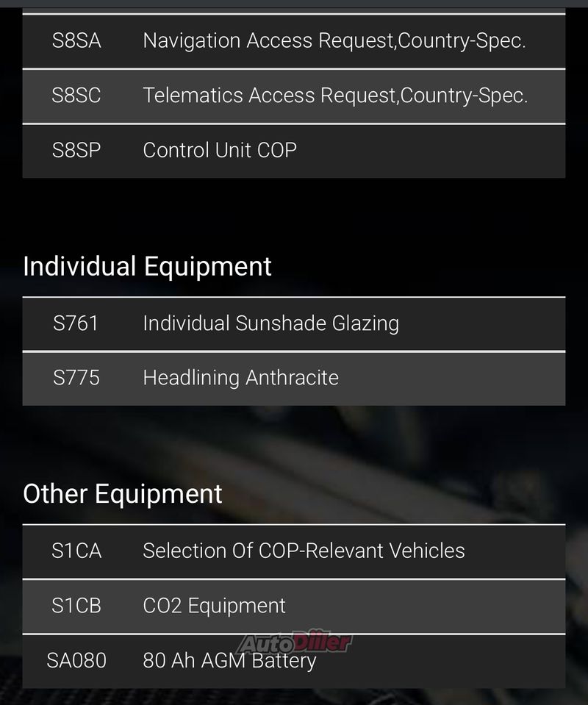Select the S8SP code cell
The image size is (588, 705).
click(76, 150)
